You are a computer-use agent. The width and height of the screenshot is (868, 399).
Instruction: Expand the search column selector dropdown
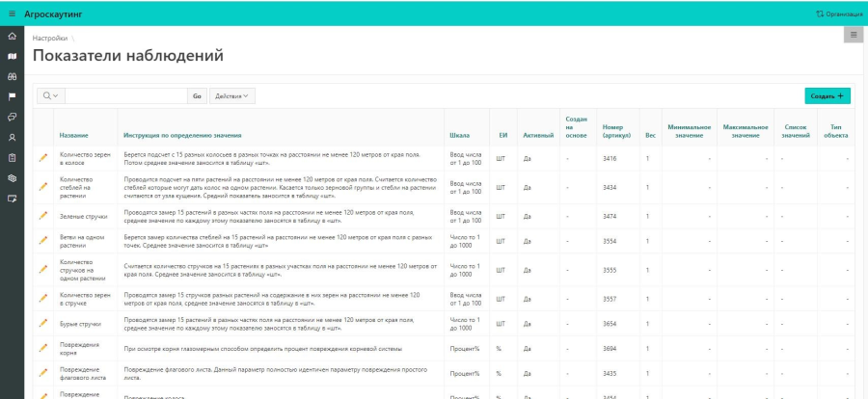[x=49, y=96]
